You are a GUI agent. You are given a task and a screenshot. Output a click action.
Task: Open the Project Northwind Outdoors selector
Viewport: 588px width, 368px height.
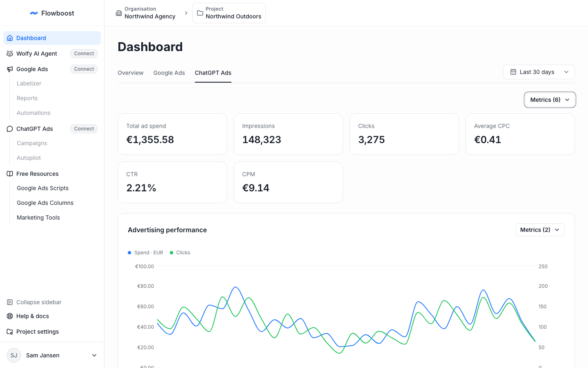coord(229,13)
